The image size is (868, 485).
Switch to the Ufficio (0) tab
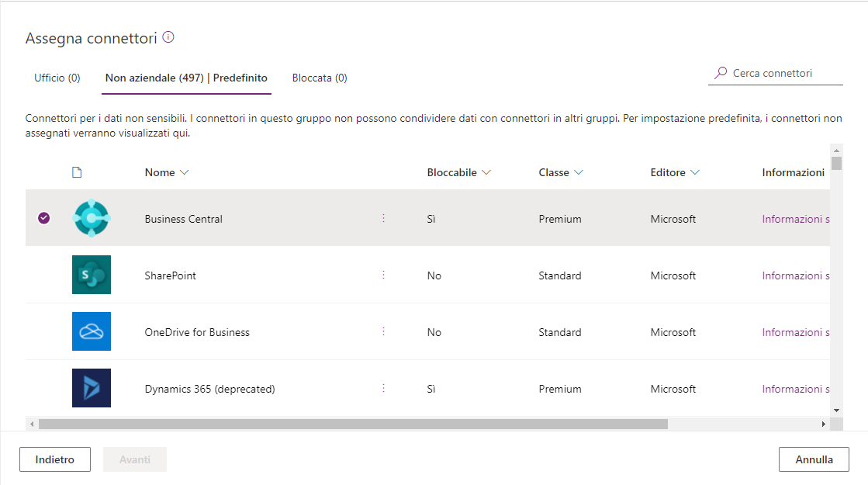pos(57,78)
